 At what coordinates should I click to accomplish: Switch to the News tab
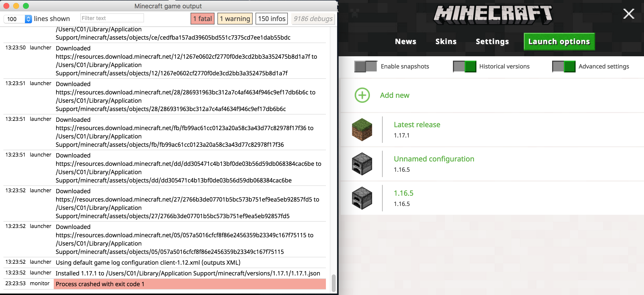(405, 42)
